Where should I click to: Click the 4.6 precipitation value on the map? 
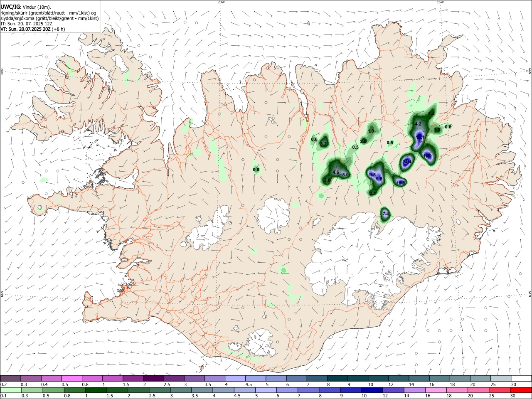[x=336, y=172]
